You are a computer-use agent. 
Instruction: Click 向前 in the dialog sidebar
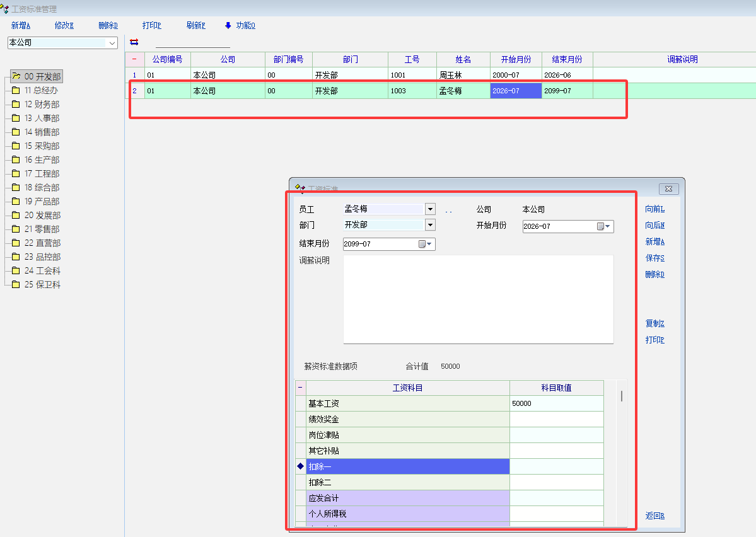654,209
